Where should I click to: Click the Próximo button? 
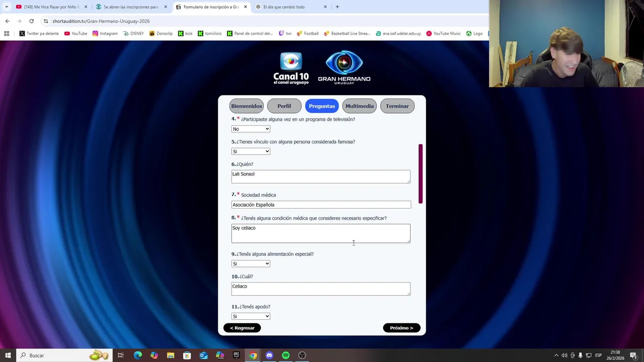coord(401,328)
